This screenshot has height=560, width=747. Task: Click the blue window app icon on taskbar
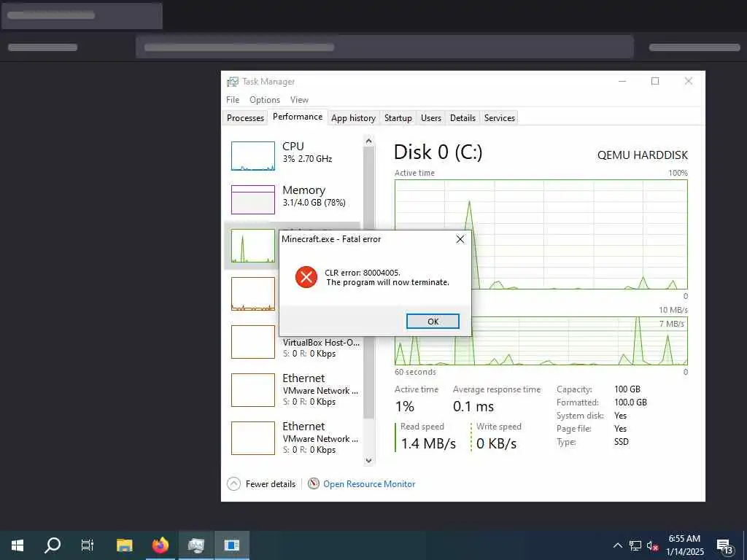231,545
